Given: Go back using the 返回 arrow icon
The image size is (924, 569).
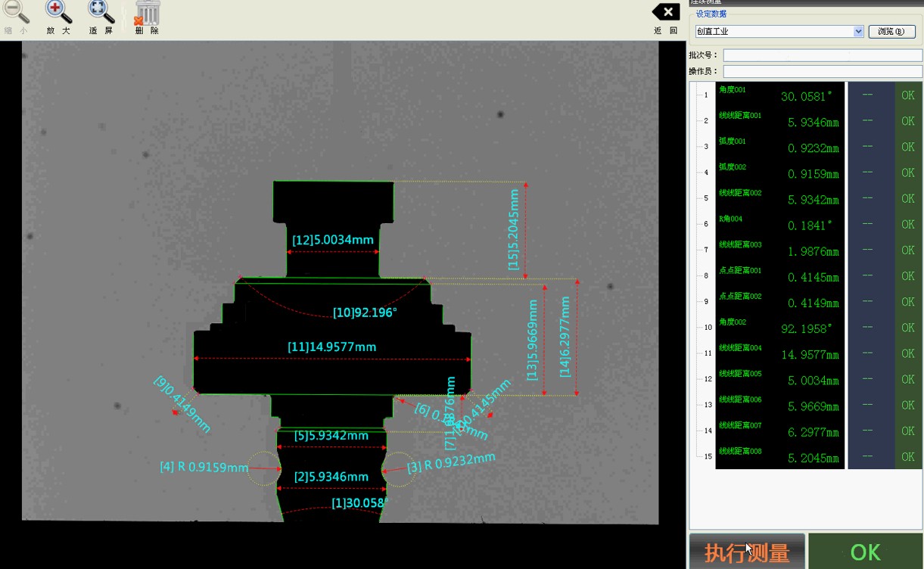Looking at the screenshot, I should 665,13.
